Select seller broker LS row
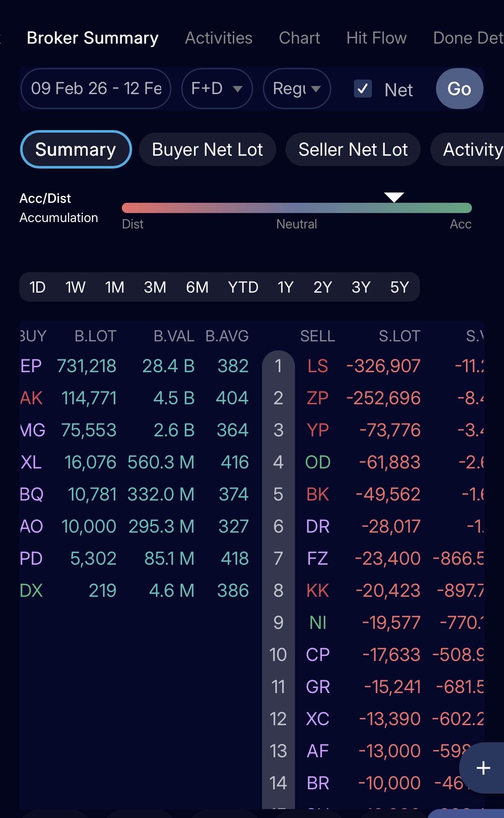The image size is (504, 818). [318, 366]
